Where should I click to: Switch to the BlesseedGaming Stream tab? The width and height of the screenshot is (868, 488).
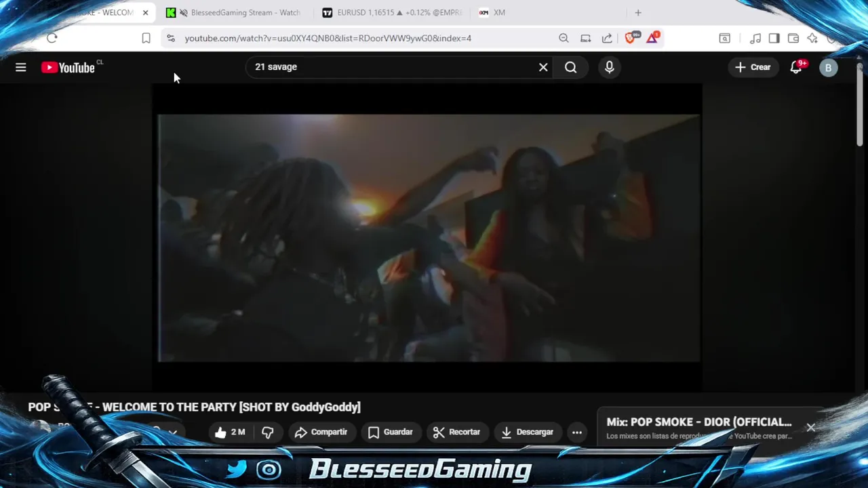(x=245, y=12)
